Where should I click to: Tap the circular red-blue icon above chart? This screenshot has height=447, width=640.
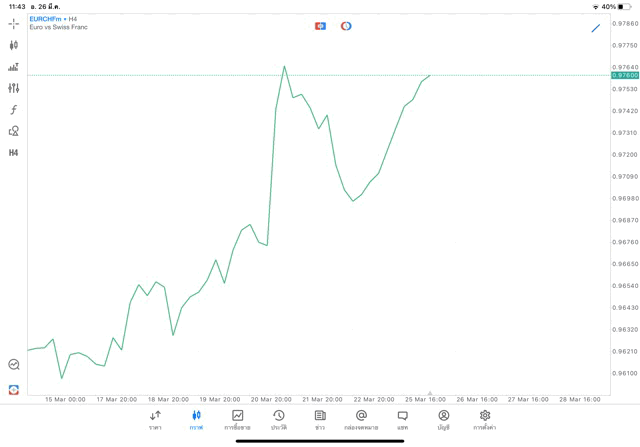pyautogui.click(x=346, y=26)
